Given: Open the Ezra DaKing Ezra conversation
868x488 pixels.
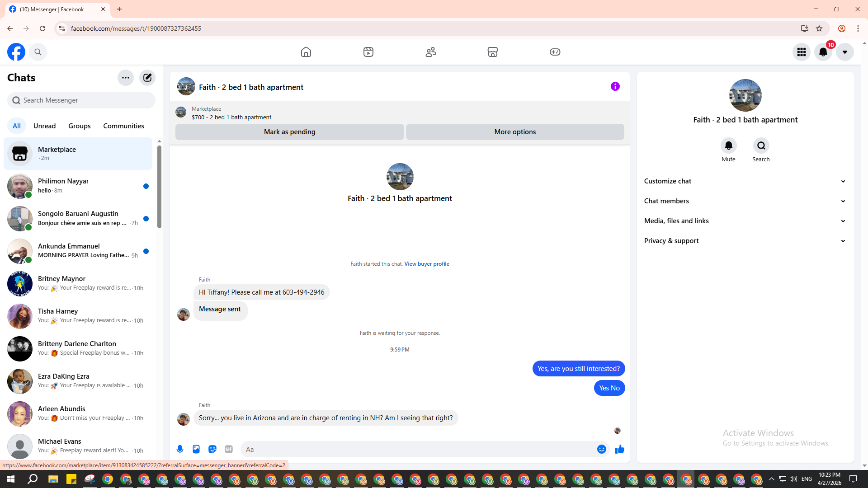Looking at the screenshot, I should [78, 381].
